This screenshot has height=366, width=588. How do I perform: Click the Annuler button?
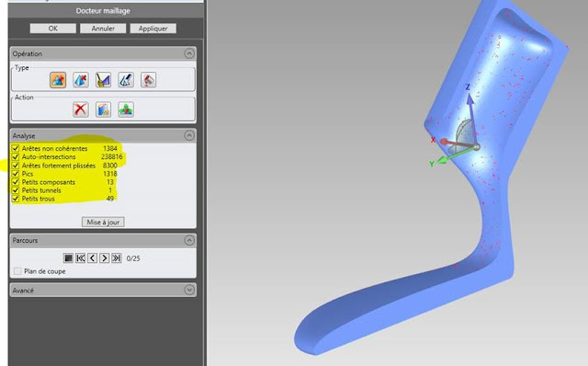103,29
